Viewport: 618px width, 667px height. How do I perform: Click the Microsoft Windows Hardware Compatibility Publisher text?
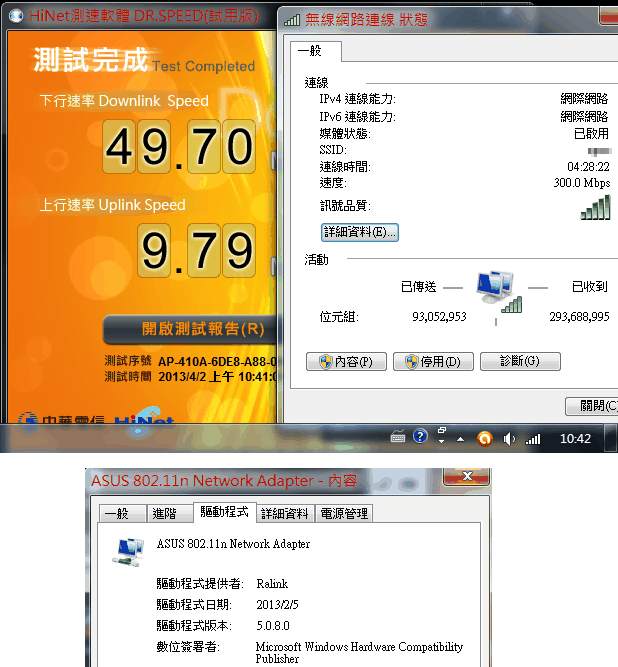(359, 653)
